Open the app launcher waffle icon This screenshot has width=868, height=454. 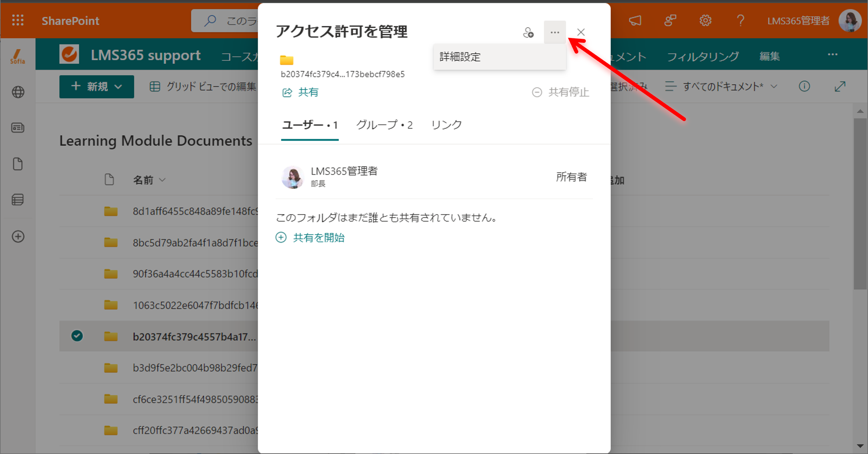(x=18, y=21)
